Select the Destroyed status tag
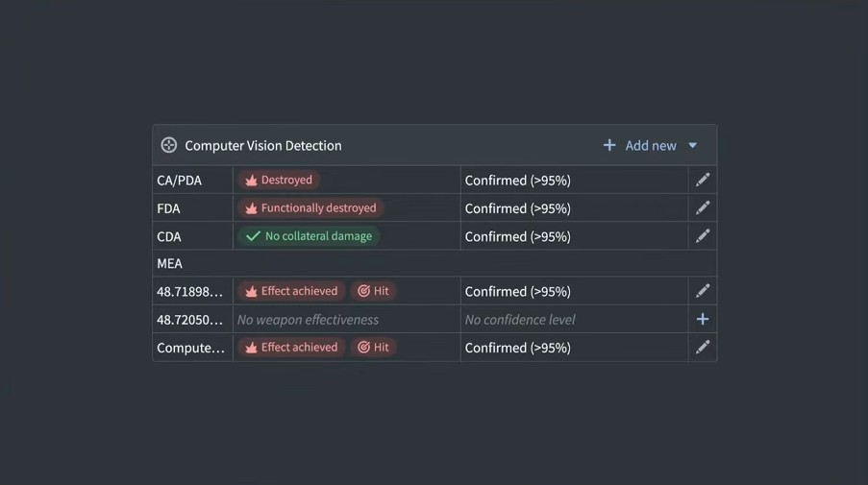Image resolution: width=868 pixels, height=485 pixels. coord(278,180)
